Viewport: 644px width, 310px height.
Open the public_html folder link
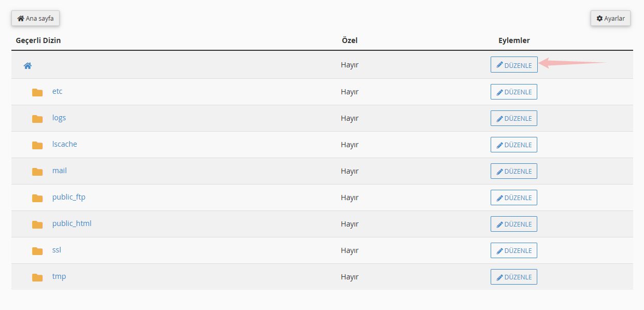click(71, 223)
